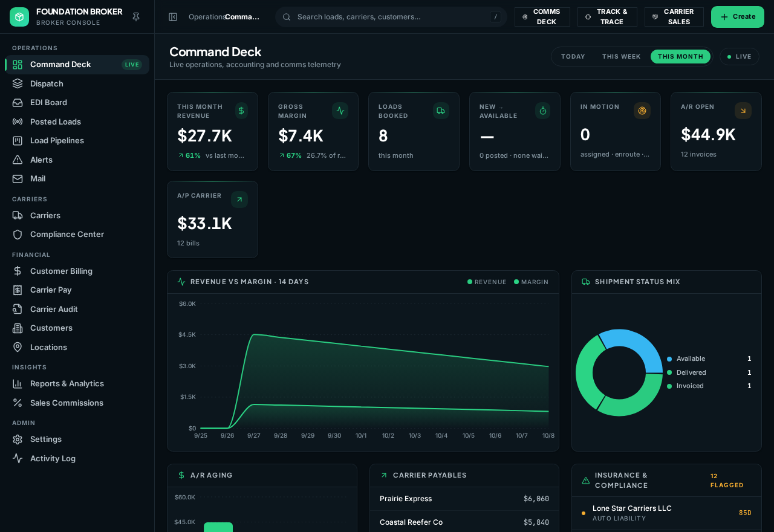Open EDI Board in sidebar
Viewport: 774px width, 532px height.
click(x=77, y=102)
